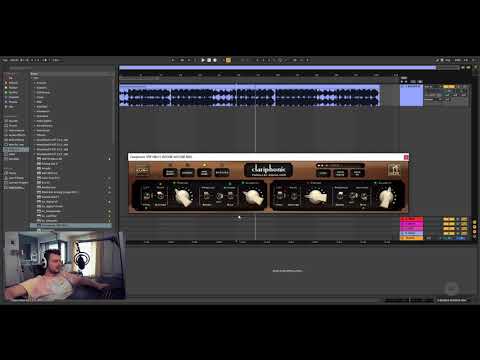This screenshot has width=480, height=360.
Task: Select the magenta track in lower track list
Action: [411, 224]
